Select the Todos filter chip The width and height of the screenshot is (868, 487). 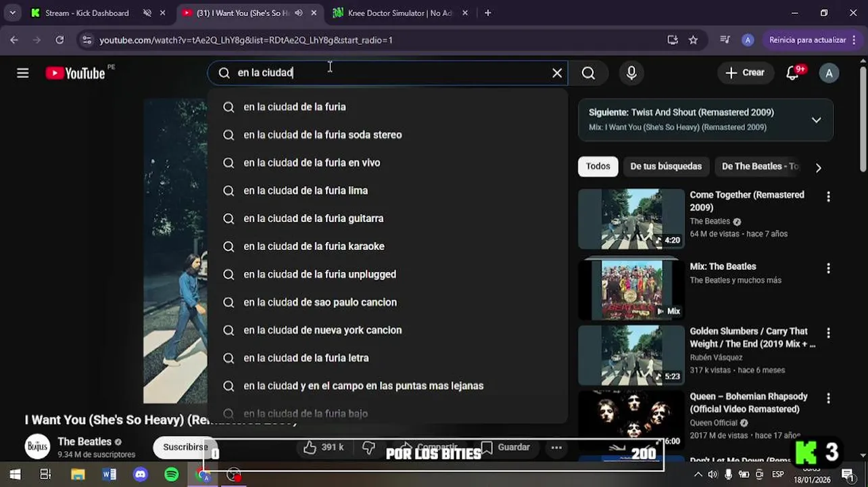pyautogui.click(x=598, y=166)
